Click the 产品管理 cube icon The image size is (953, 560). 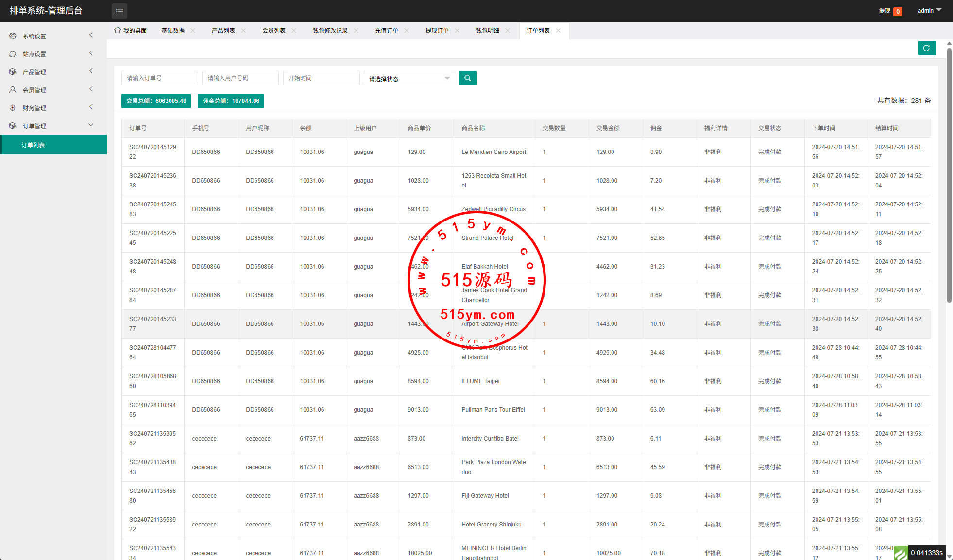tap(13, 72)
